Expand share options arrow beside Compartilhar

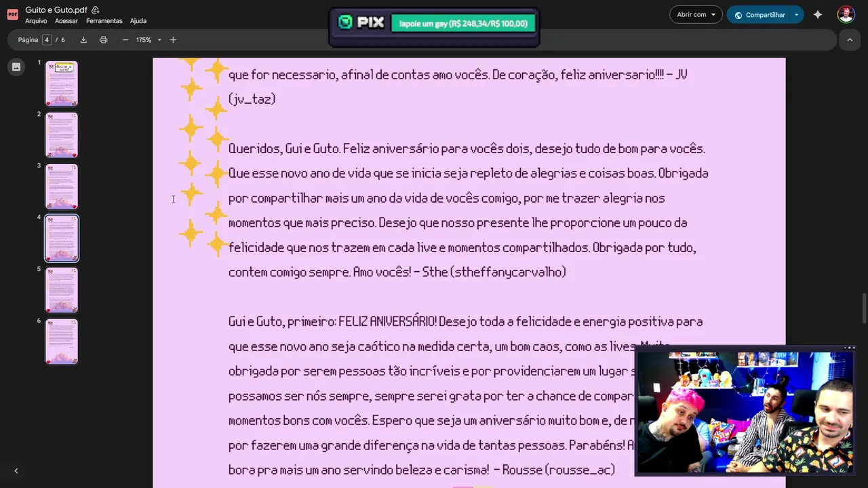[x=797, y=15]
